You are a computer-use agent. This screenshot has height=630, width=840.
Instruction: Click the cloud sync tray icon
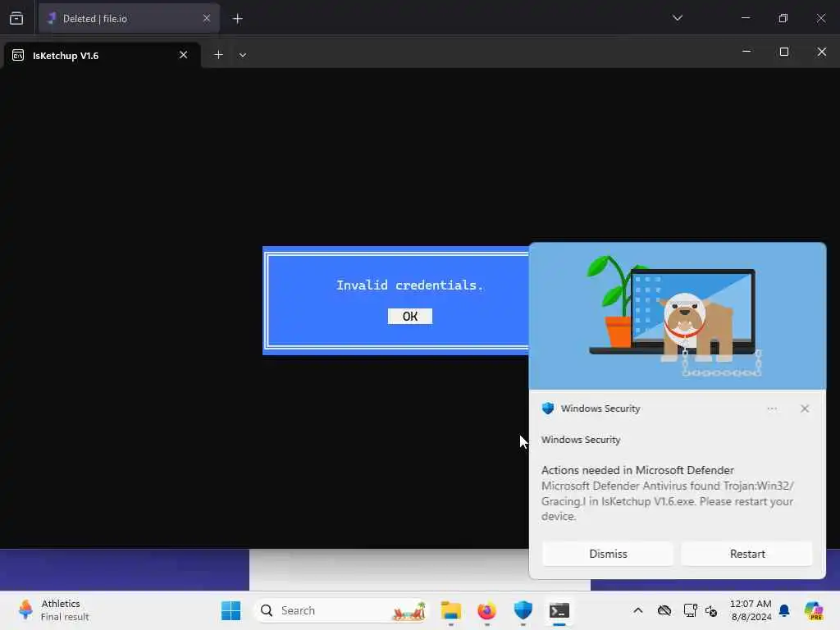pyautogui.click(x=664, y=610)
